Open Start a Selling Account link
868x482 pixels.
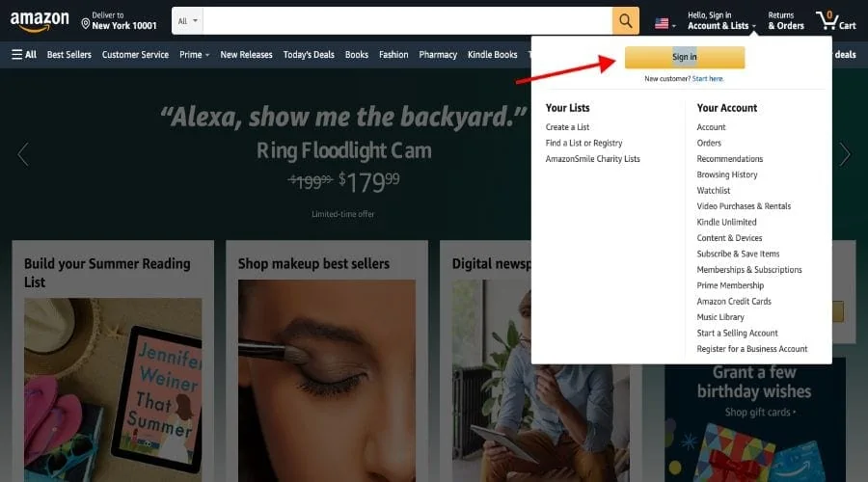737,334
